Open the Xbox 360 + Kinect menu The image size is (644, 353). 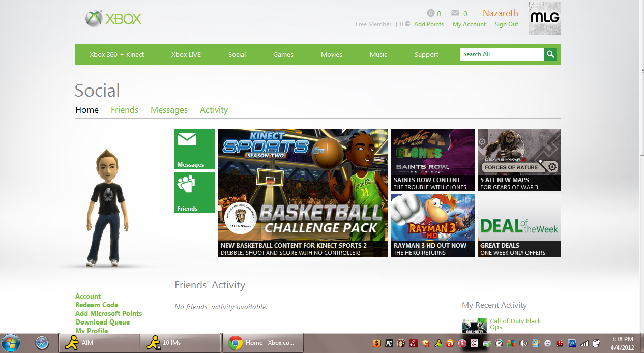tap(116, 54)
